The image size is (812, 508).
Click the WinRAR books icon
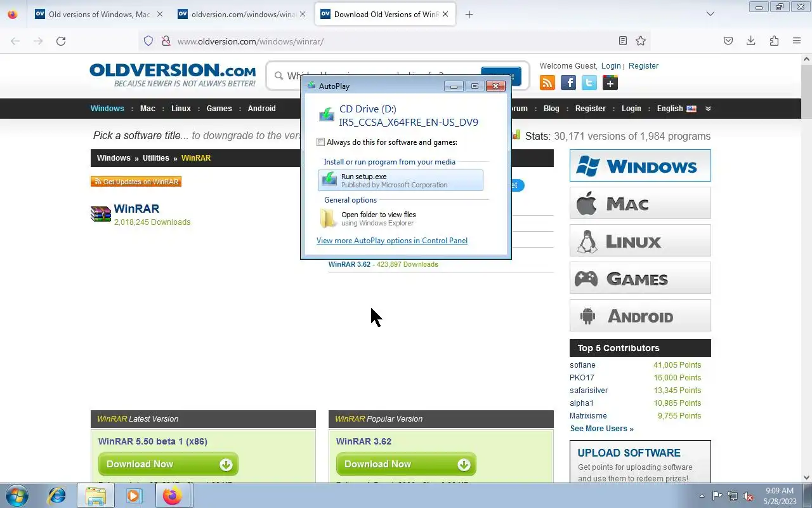[101, 215]
